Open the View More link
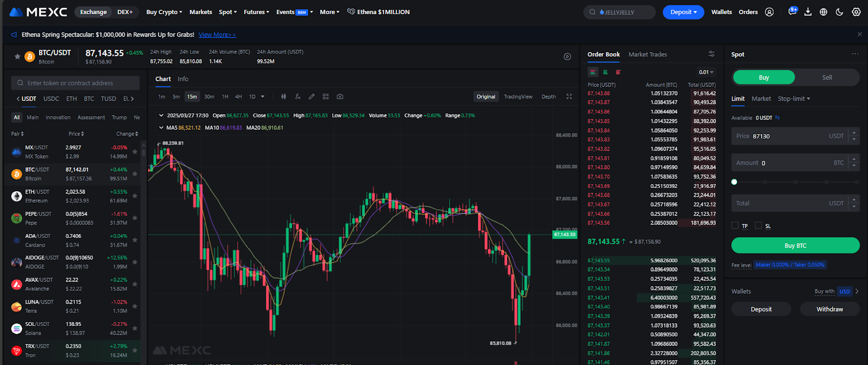This screenshot has height=365, width=868. (217, 35)
